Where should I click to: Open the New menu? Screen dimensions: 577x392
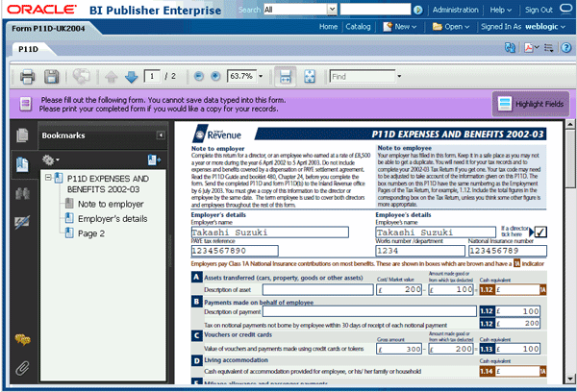click(400, 27)
